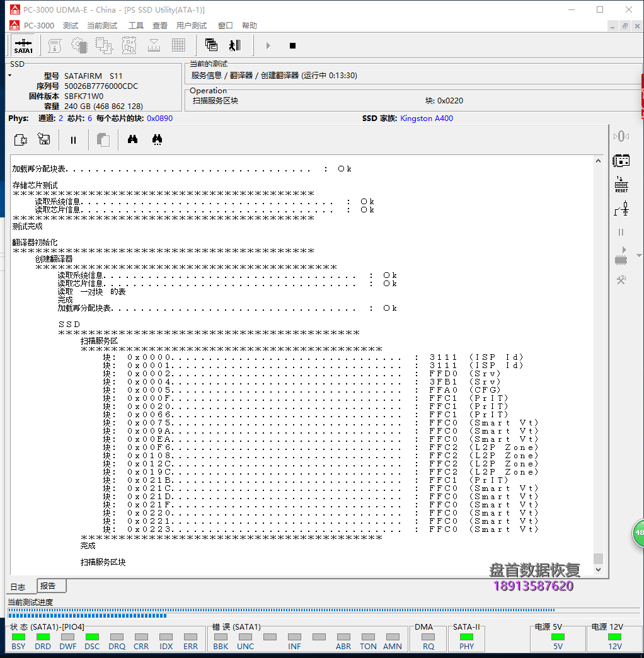Stop the running test with square button
Viewport: 644px width, 658px height.
click(x=292, y=45)
